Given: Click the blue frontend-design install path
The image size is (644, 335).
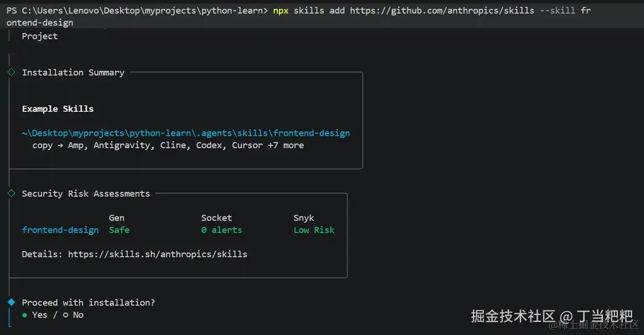Looking at the screenshot, I should [186, 133].
